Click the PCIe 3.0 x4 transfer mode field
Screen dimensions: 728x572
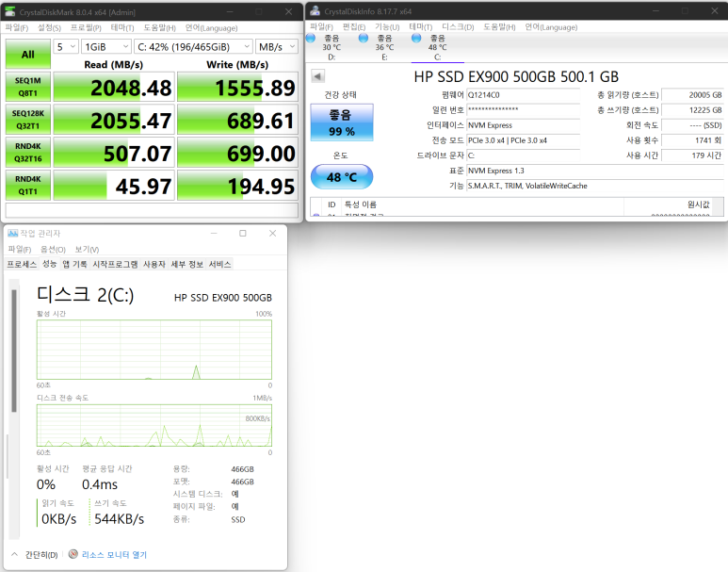[x=524, y=140]
